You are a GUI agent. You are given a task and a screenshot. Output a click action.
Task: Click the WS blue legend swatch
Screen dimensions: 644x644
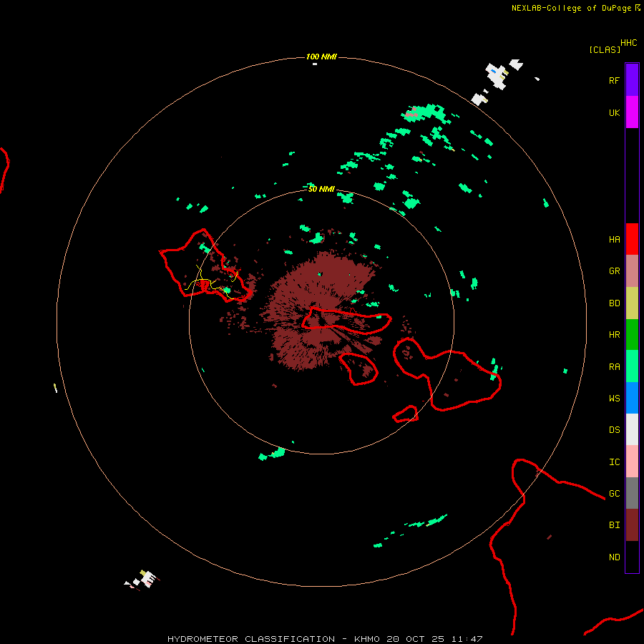point(632,398)
